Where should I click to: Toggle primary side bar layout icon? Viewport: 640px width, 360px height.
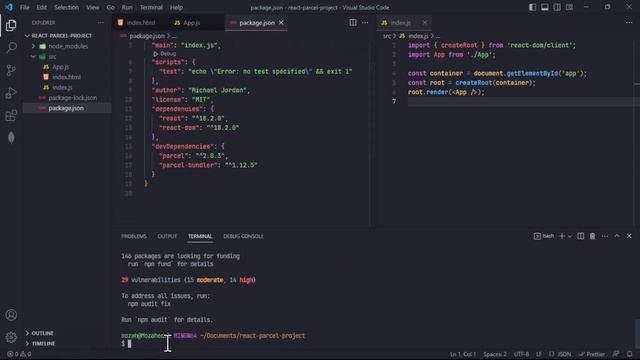point(532,7)
